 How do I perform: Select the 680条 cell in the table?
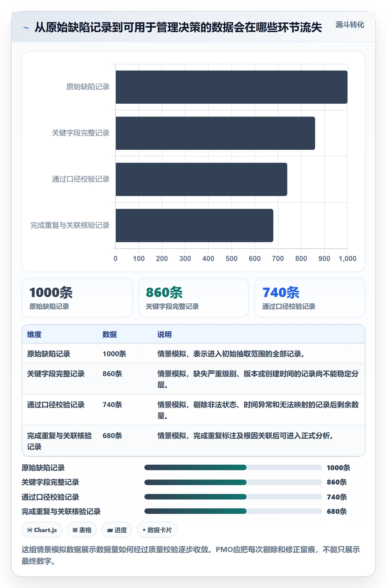[113, 436]
